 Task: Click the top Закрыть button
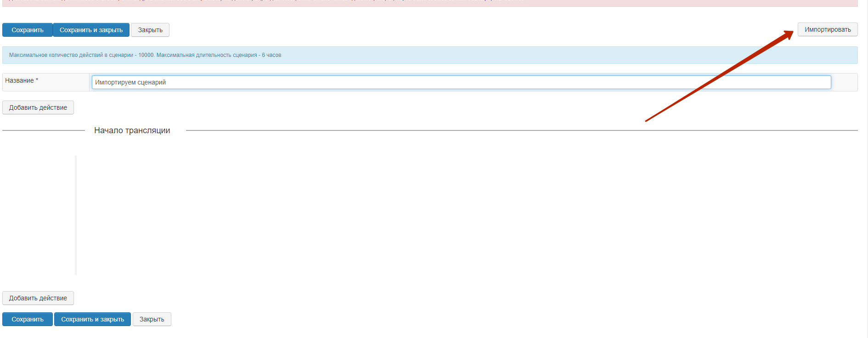click(150, 30)
